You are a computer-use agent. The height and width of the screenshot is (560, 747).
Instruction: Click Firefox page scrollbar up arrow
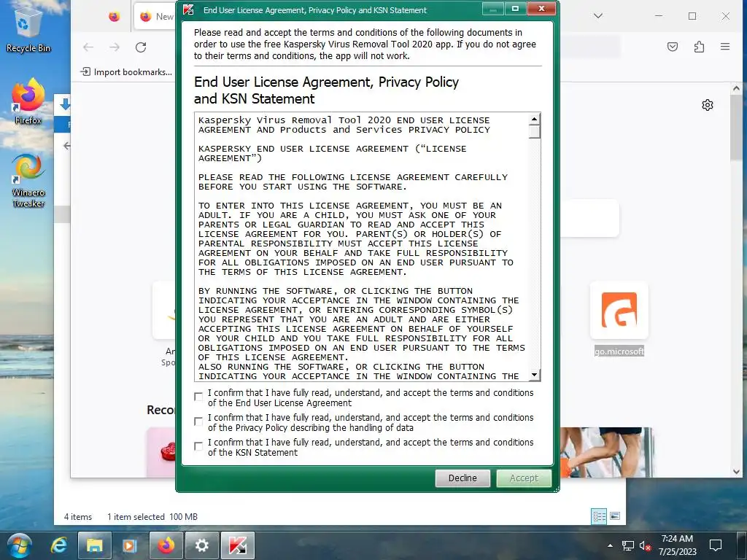(x=737, y=88)
